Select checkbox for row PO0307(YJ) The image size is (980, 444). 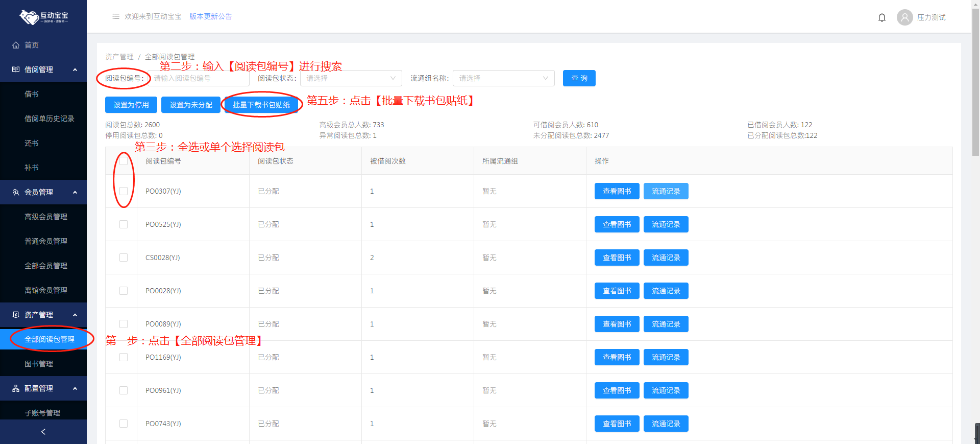point(124,191)
